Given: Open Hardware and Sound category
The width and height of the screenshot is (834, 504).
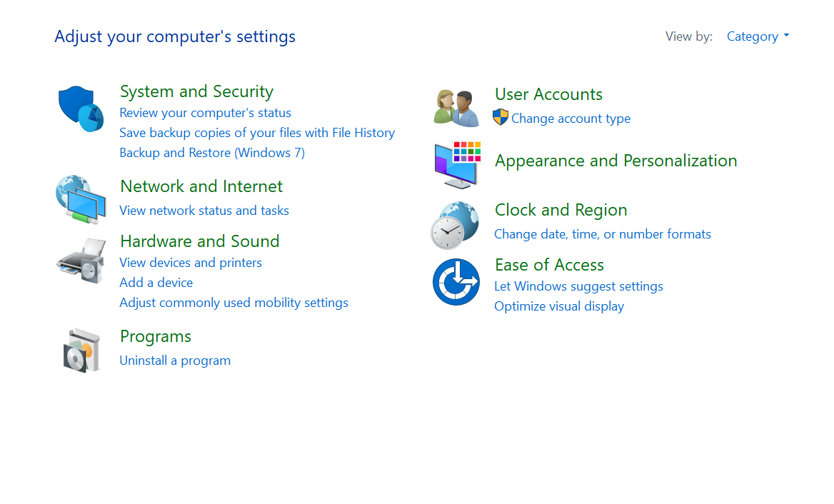Looking at the screenshot, I should point(199,241).
